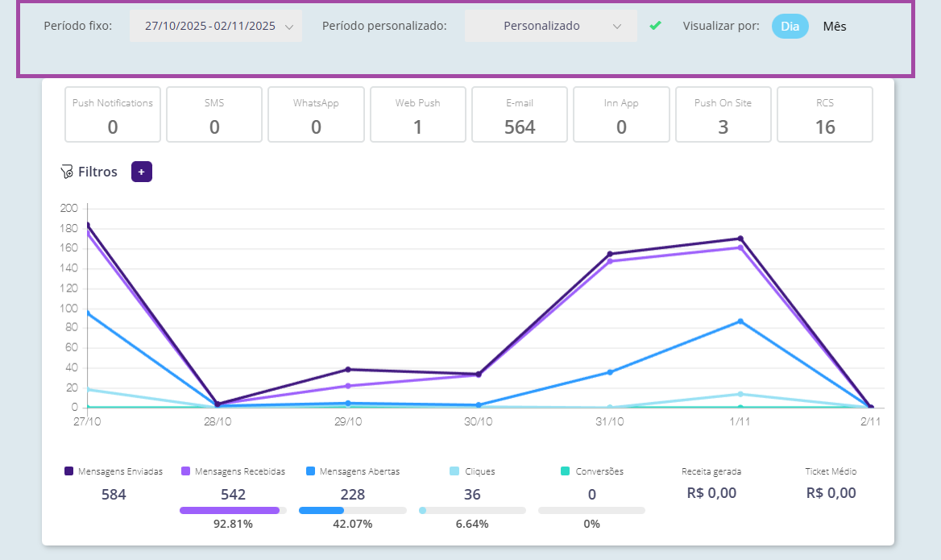
Task: Open the Período fixo date dropdown
Action: [215, 26]
